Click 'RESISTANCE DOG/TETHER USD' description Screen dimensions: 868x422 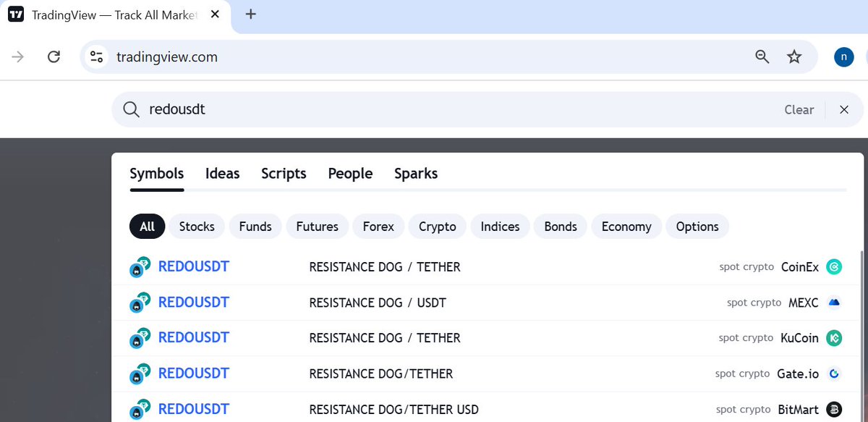pyautogui.click(x=393, y=410)
